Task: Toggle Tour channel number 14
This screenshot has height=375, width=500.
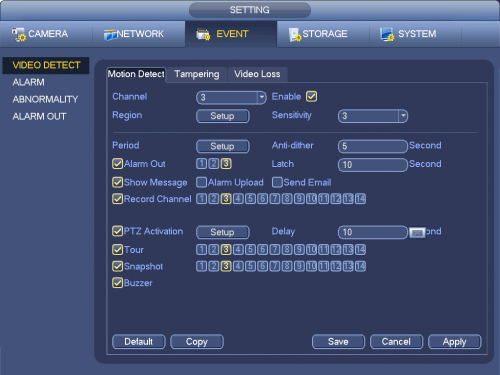Action: click(x=360, y=250)
